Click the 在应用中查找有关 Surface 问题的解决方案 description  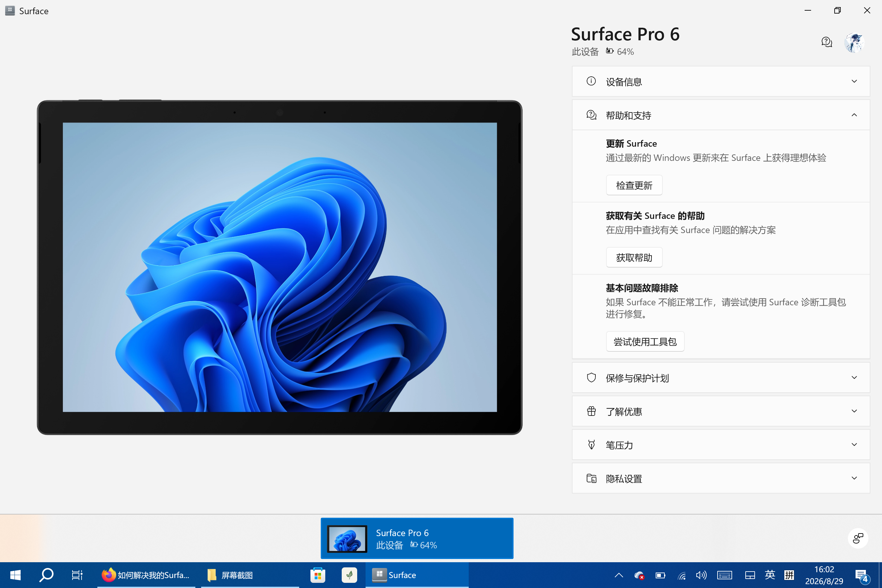click(x=691, y=230)
